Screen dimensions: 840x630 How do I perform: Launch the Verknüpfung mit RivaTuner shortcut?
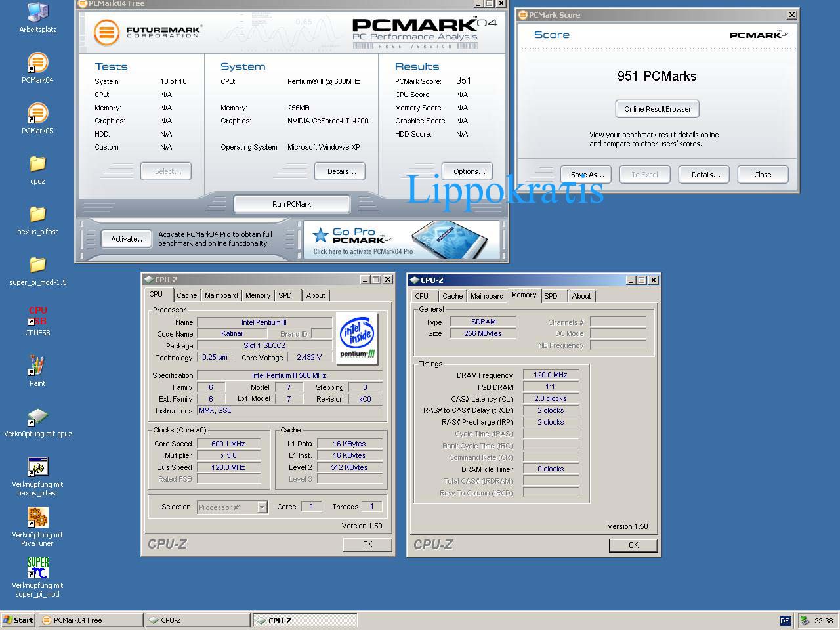[37, 528]
